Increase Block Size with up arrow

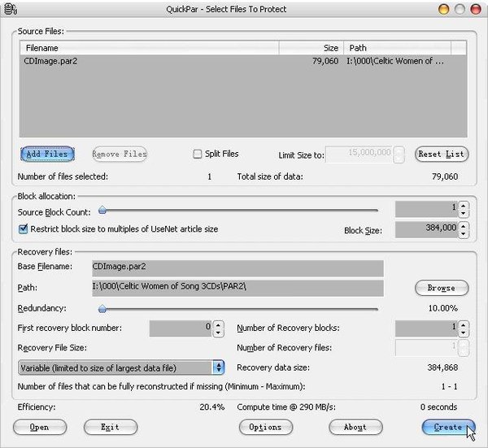(464, 227)
